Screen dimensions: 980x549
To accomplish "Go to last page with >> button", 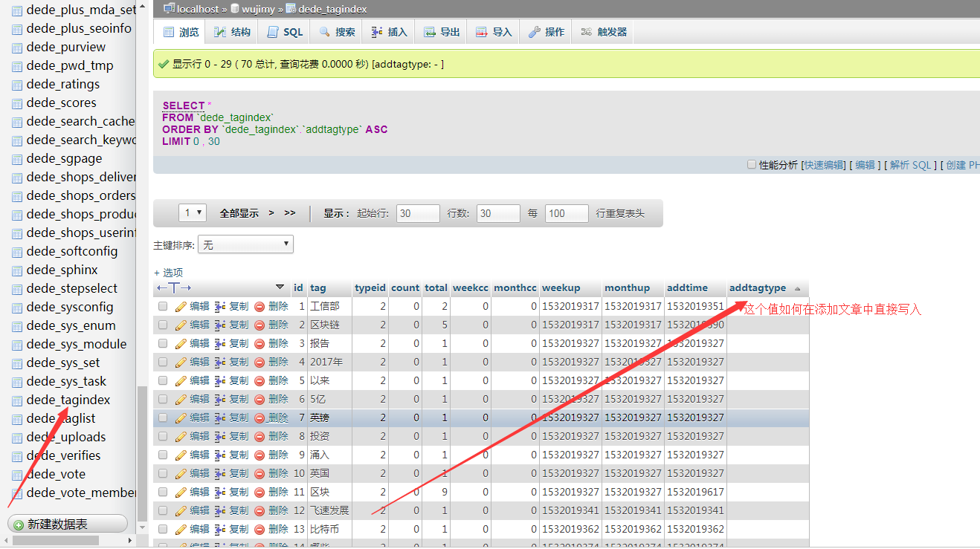I will (289, 213).
